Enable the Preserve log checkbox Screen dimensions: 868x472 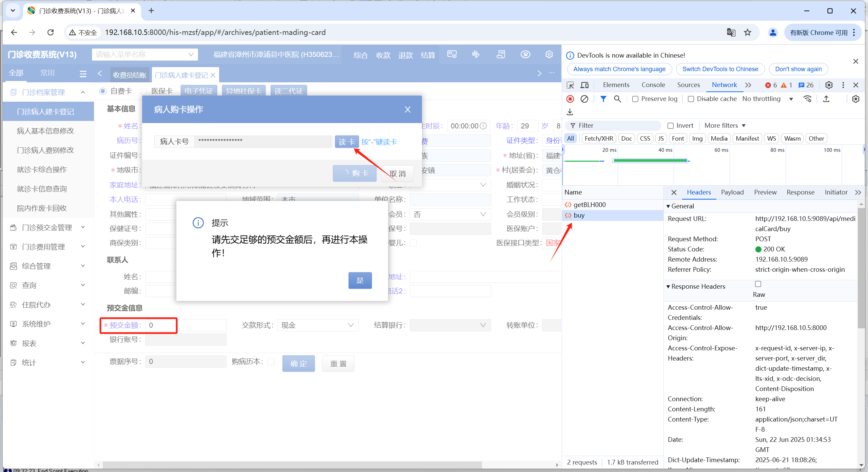point(635,99)
